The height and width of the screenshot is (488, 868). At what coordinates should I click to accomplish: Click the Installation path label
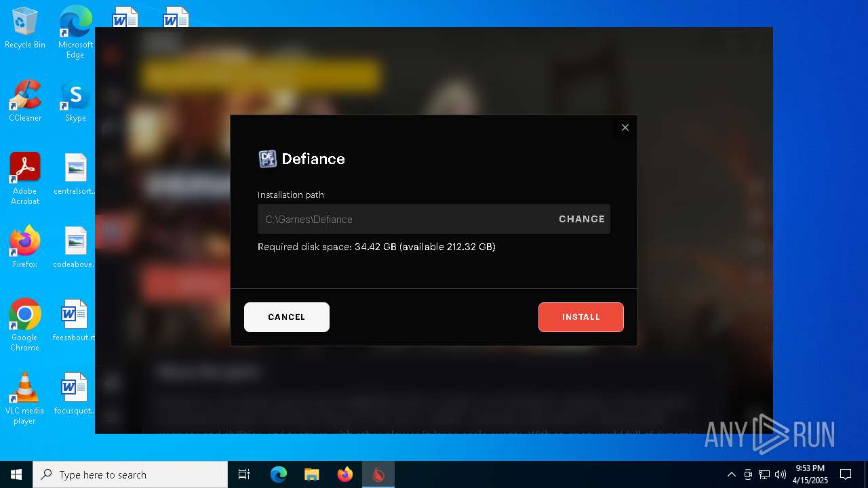291,195
